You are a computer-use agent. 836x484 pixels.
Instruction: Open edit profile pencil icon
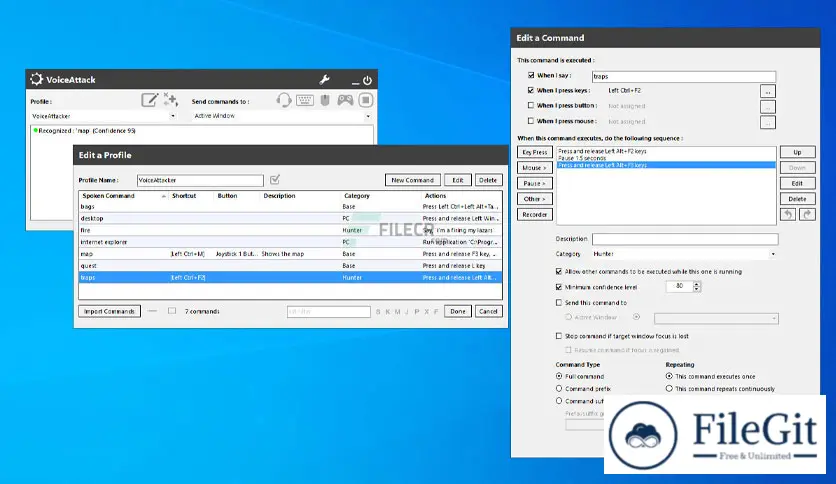point(150,100)
